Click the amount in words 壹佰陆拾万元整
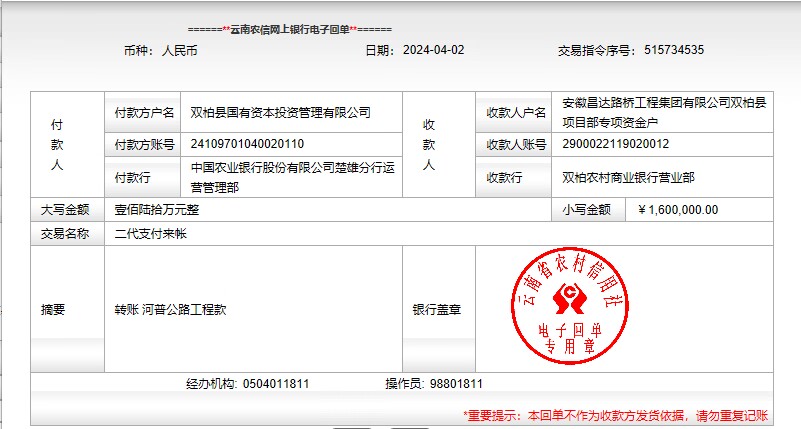 (x=156, y=210)
